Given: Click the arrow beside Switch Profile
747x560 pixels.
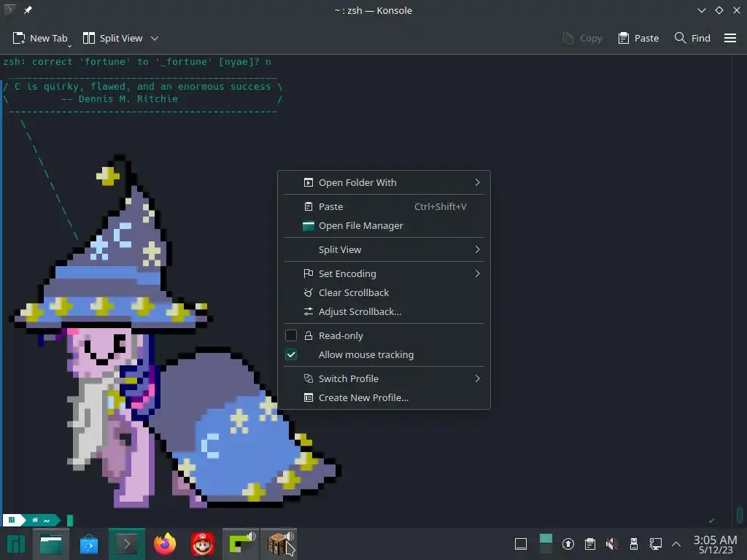Looking at the screenshot, I should [477, 378].
